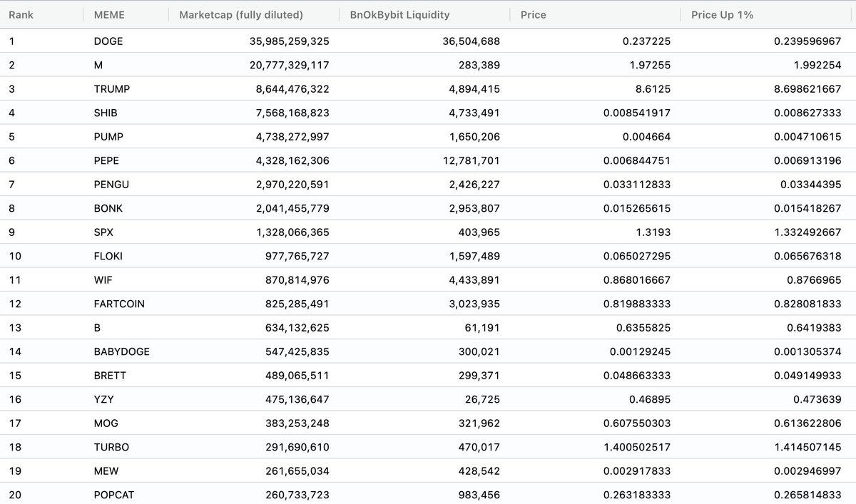Image resolution: width=856 pixels, height=504 pixels.
Task: Pick the PUMP name cell
Action: (109, 137)
